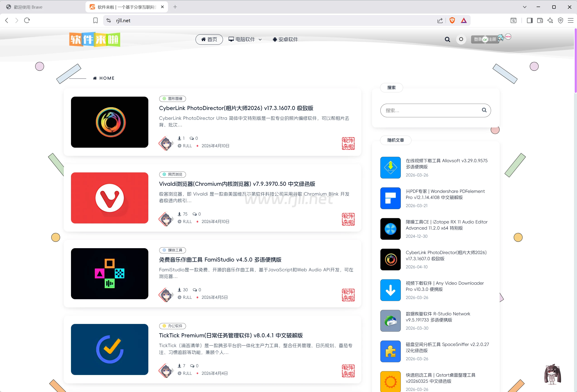Click the share page icon in the address bar
The image size is (577, 392).
pyautogui.click(x=440, y=20)
